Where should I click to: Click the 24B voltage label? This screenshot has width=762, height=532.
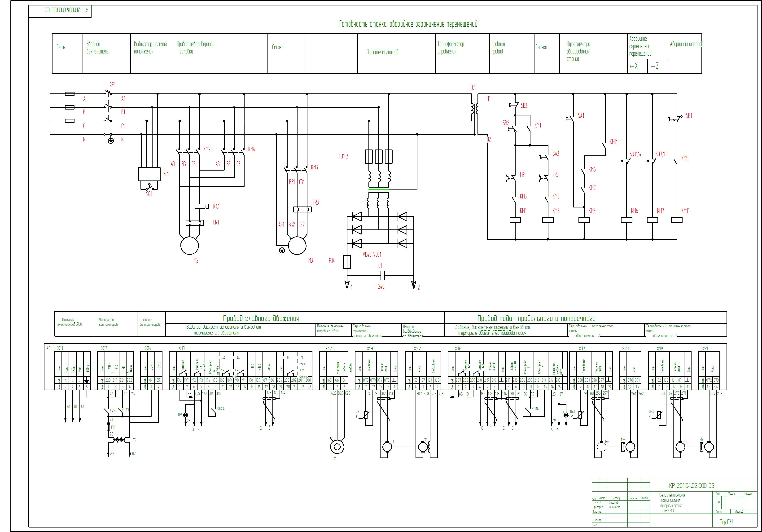click(381, 286)
